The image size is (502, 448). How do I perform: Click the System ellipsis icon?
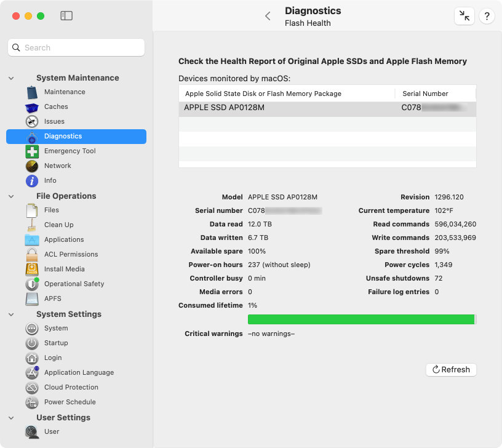[32, 329]
